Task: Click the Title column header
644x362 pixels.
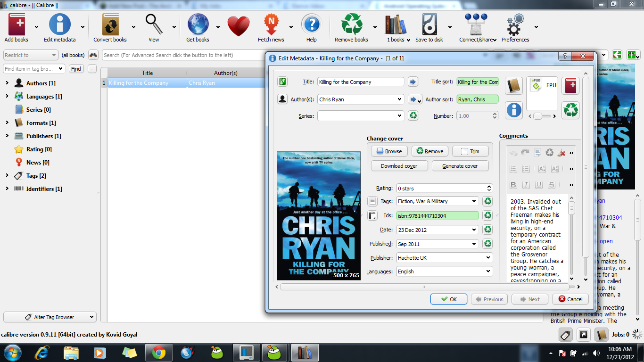Action: (147, 73)
